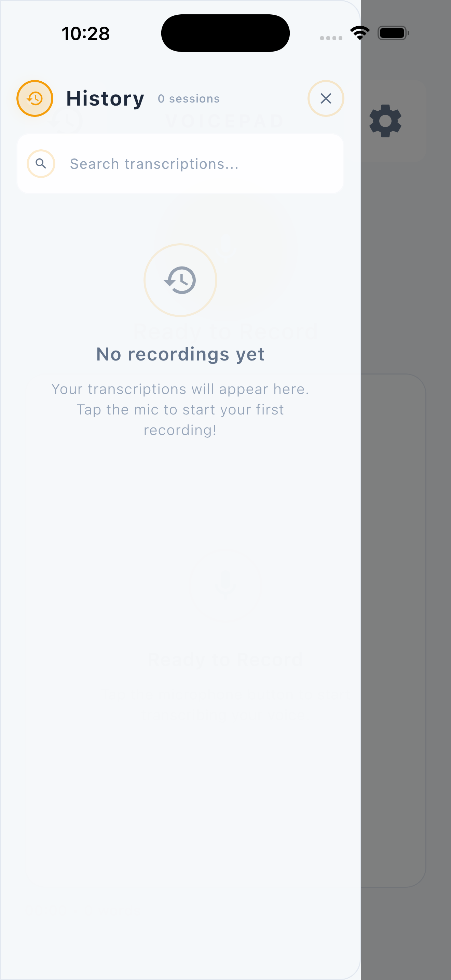Tap the Tap the mic to start hint text
The image size is (451, 980).
click(180, 420)
